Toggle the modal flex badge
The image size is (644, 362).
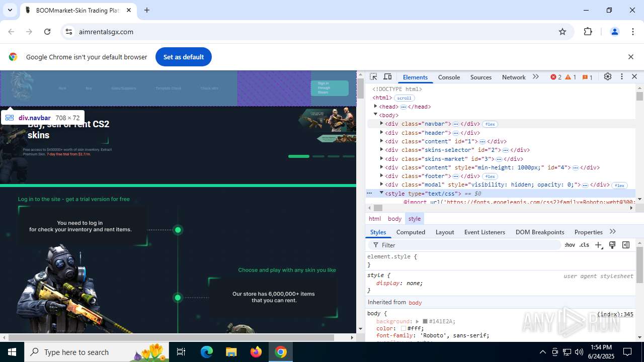(619, 186)
